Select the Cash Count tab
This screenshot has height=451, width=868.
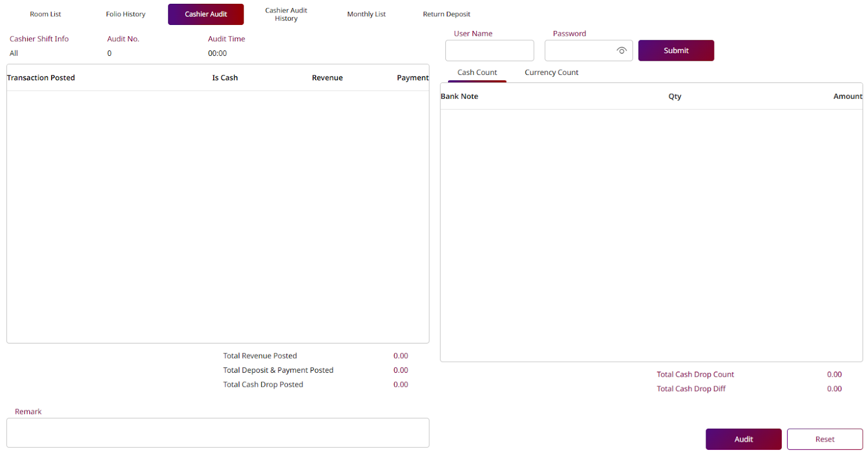coord(477,72)
